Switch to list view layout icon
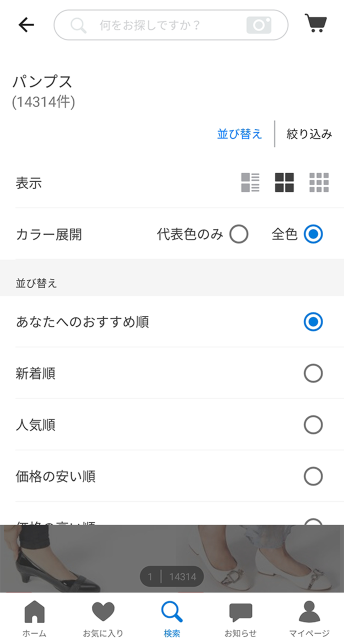This screenshot has width=344, height=644. [x=250, y=182]
